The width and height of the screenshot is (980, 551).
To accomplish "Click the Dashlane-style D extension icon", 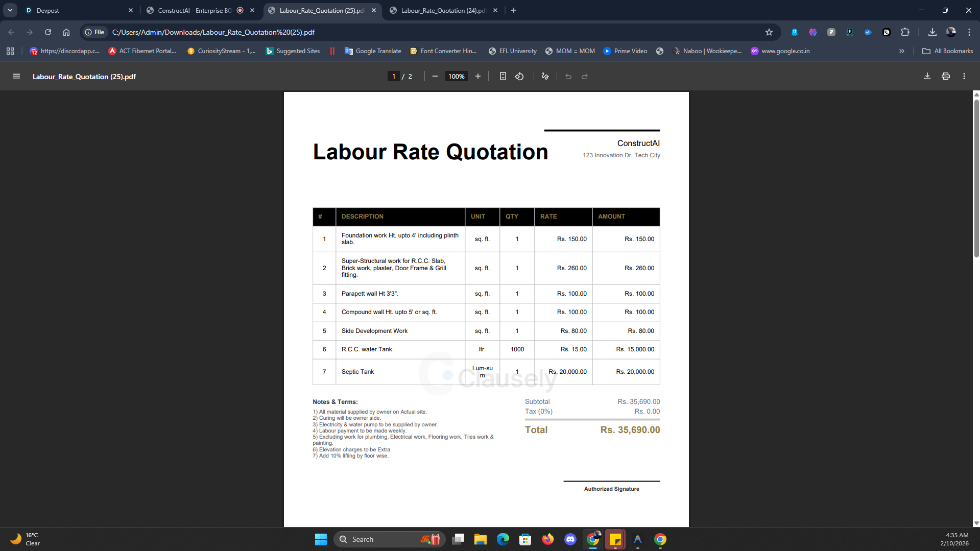I will [x=887, y=32].
